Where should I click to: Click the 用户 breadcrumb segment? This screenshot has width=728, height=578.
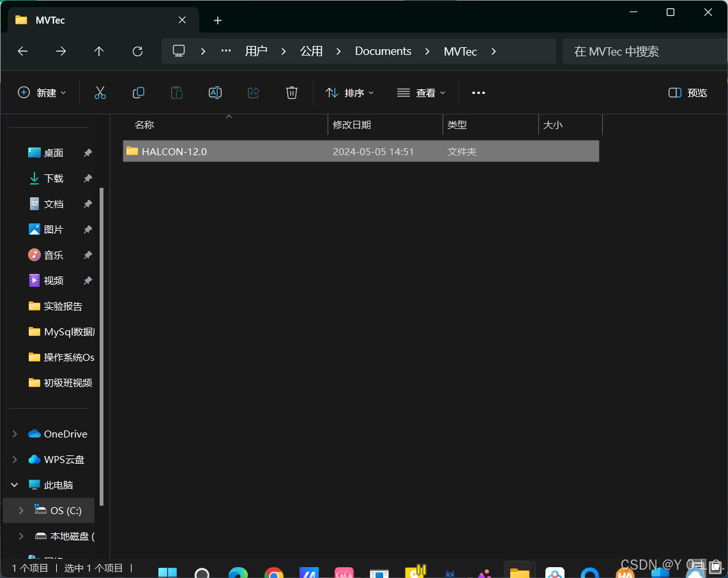(x=256, y=51)
